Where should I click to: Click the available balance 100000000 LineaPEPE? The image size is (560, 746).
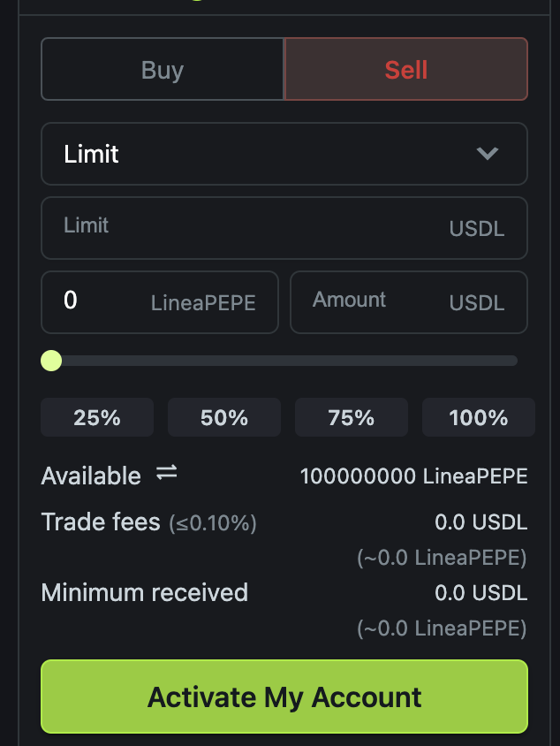click(x=413, y=477)
